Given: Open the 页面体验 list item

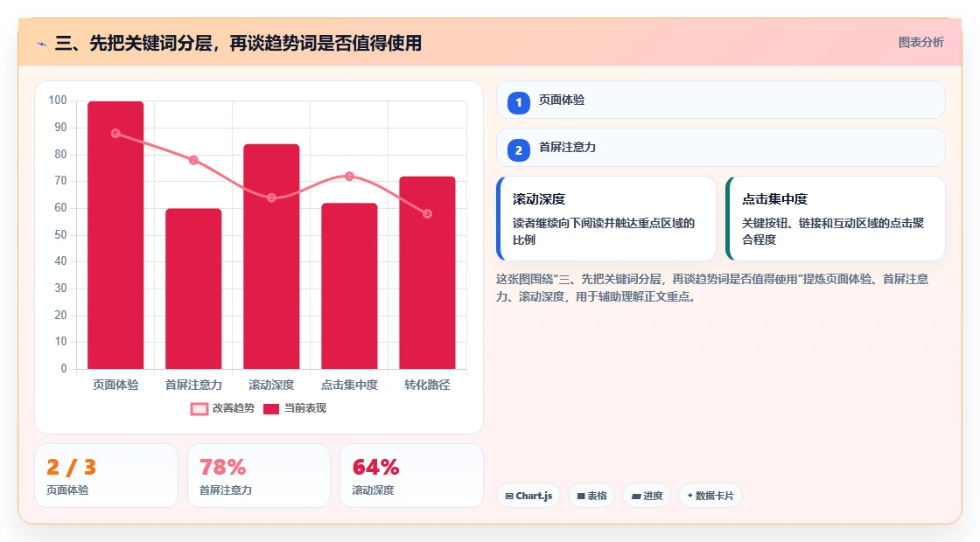Looking at the screenshot, I should tap(721, 100).
